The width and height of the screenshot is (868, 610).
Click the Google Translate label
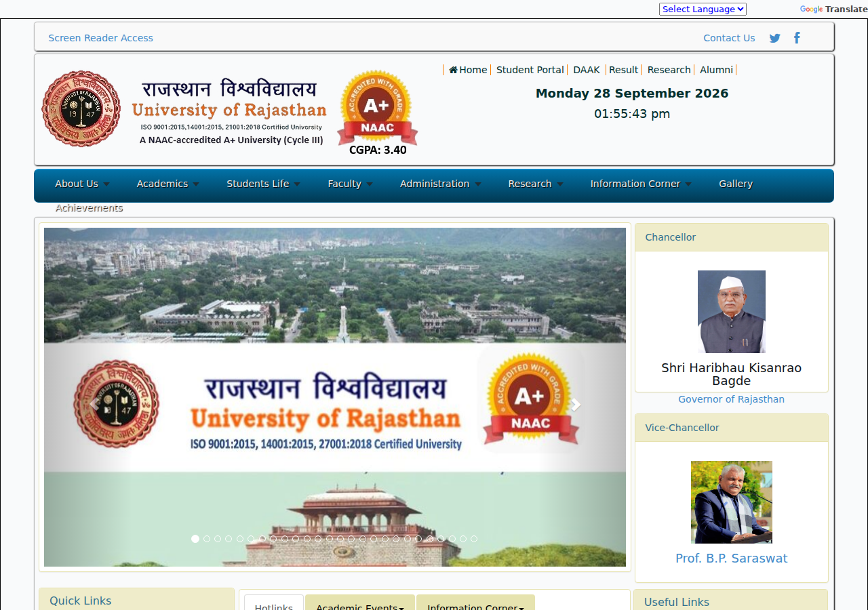(833, 9)
